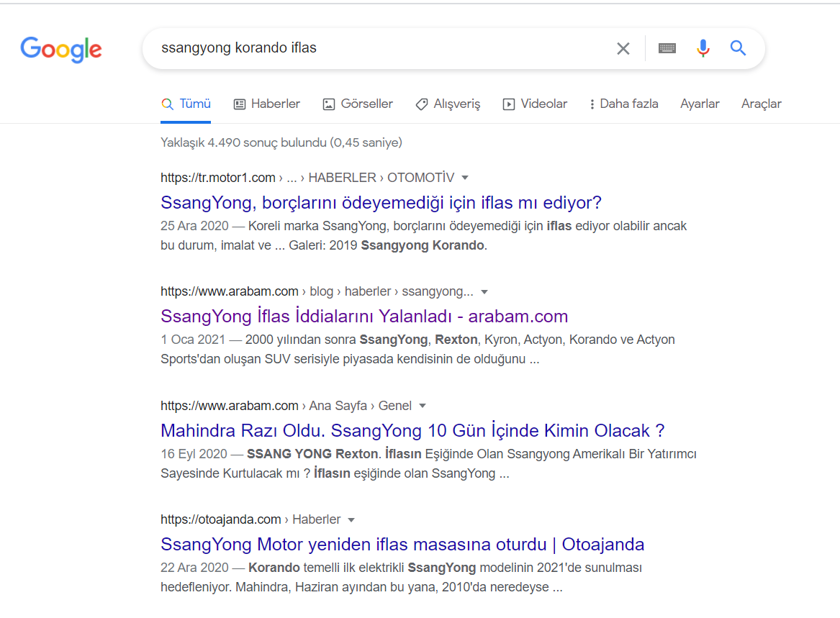Screen dimensions: 840x618
Task: Click the blue magnifier search icon
Action: 739,48
